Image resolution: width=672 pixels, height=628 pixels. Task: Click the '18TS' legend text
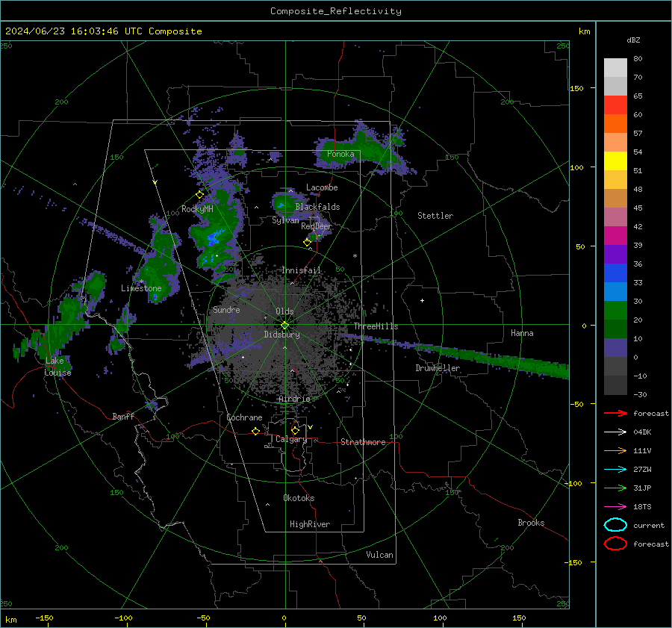click(642, 507)
